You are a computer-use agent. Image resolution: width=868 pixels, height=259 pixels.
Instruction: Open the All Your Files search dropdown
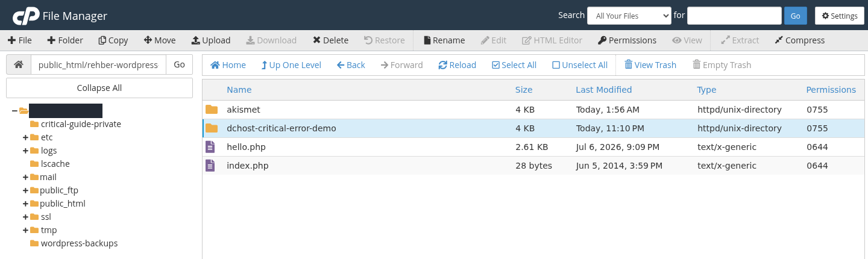tap(629, 16)
